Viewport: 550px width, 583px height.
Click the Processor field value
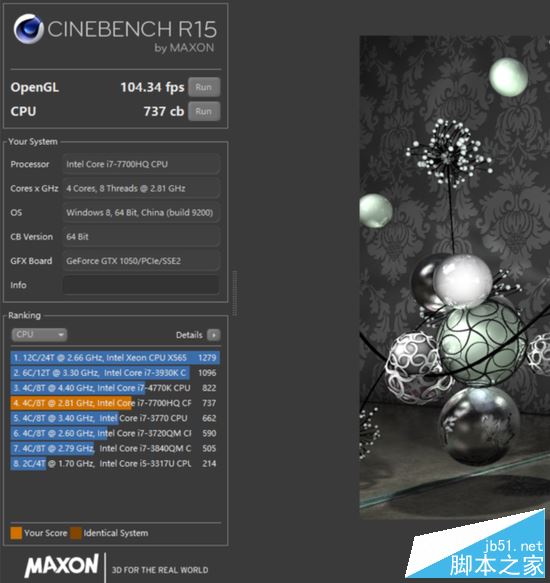[141, 164]
